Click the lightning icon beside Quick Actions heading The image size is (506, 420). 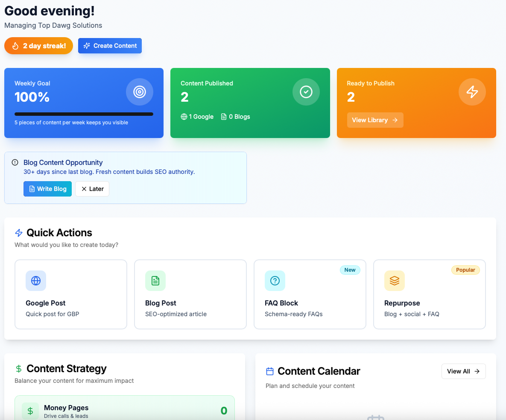click(x=19, y=233)
